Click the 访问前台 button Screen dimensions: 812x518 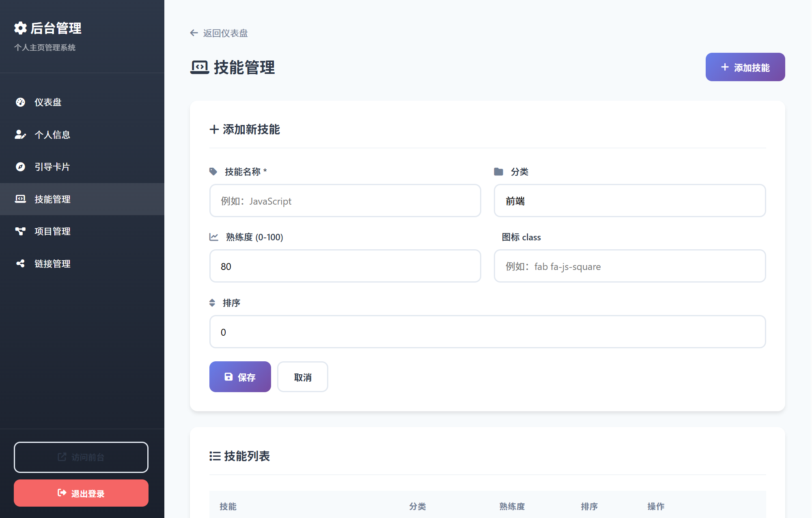81,457
